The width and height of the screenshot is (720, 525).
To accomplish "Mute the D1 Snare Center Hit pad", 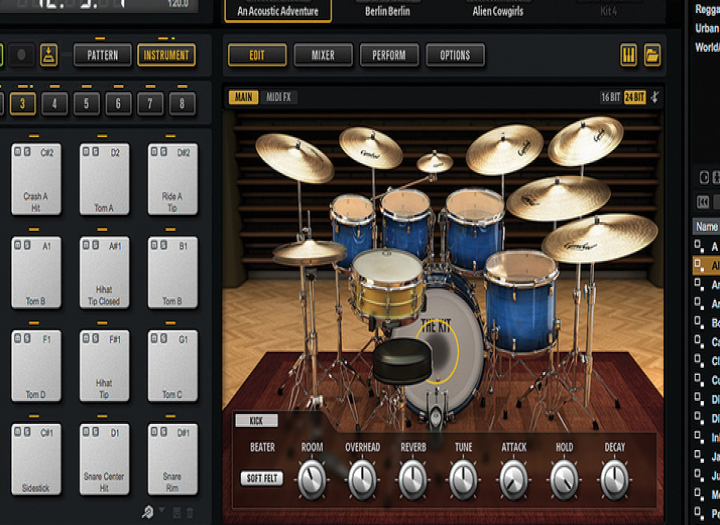I will point(86,432).
